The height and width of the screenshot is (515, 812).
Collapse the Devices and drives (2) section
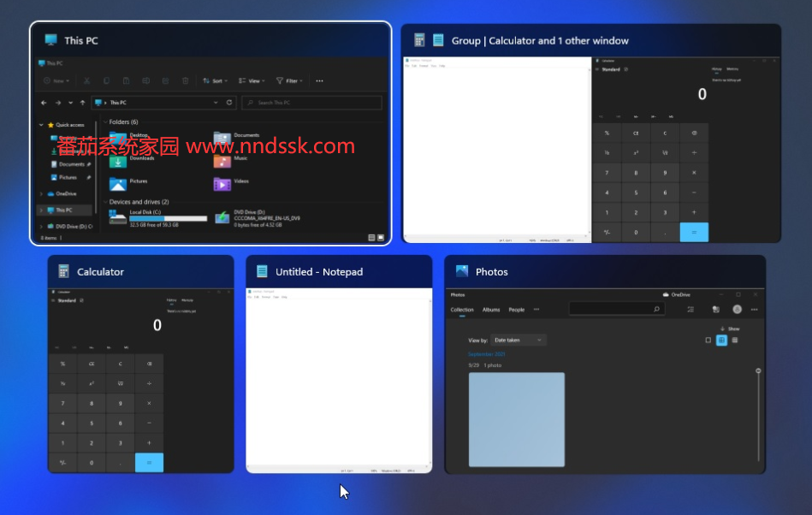tap(105, 202)
